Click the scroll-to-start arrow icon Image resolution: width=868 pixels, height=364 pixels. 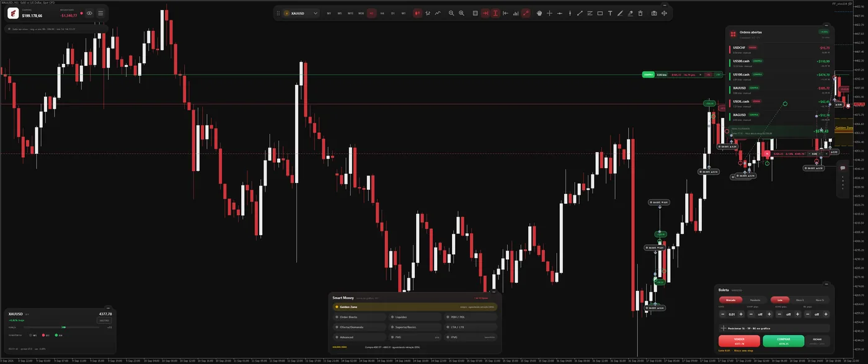tap(505, 13)
